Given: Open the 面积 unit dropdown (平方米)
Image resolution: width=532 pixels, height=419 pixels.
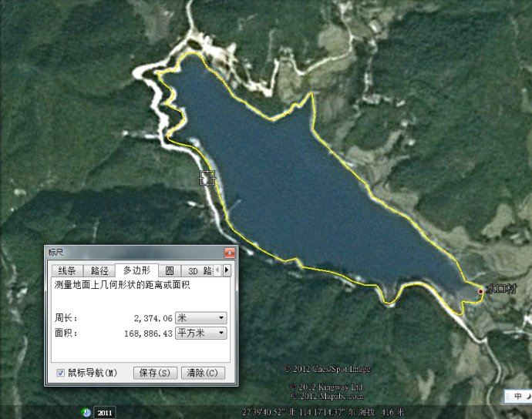Looking at the screenshot, I should click(x=201, y=333).
